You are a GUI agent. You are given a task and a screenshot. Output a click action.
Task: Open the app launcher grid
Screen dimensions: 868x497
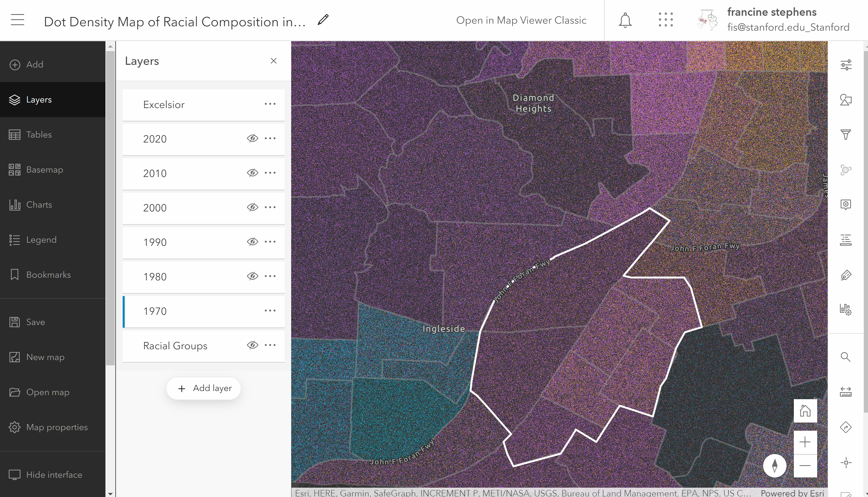coord(666,20)
